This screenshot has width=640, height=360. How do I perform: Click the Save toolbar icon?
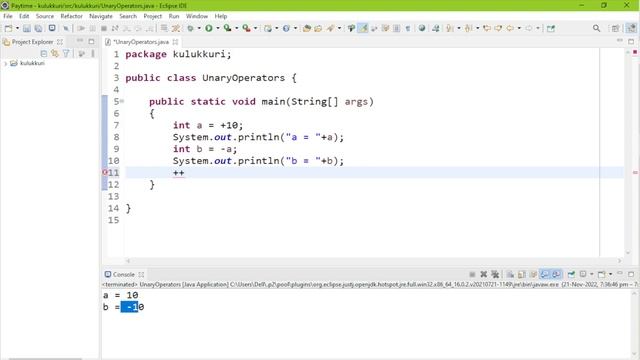(x=27, y=28)
